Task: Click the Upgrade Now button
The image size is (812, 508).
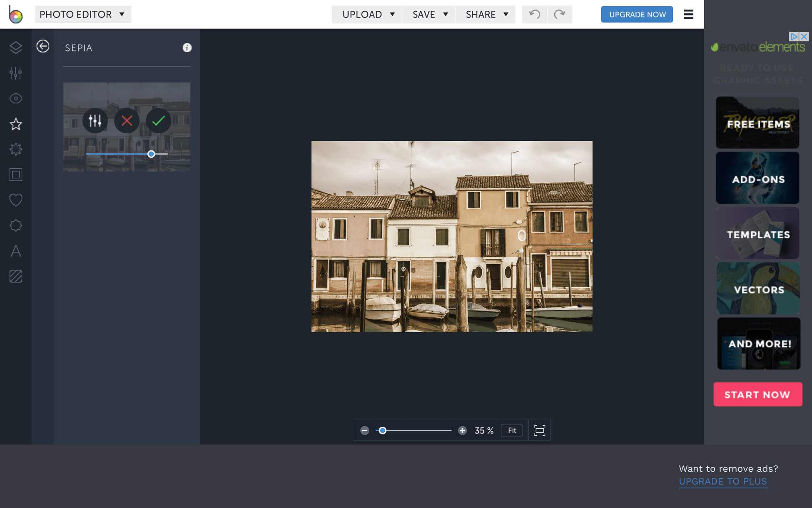Action: (x=637, y=14)
